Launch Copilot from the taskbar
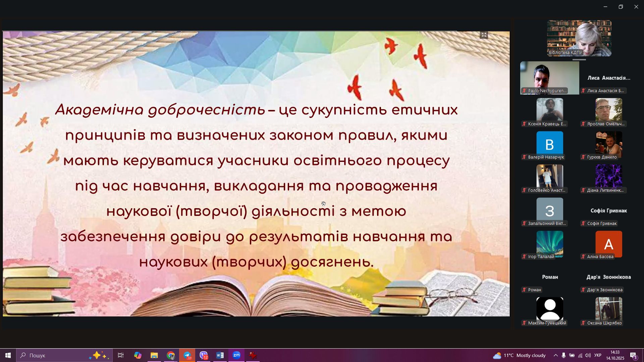Image resolution: width=644 pixels, height=362 pixels. 138,355
